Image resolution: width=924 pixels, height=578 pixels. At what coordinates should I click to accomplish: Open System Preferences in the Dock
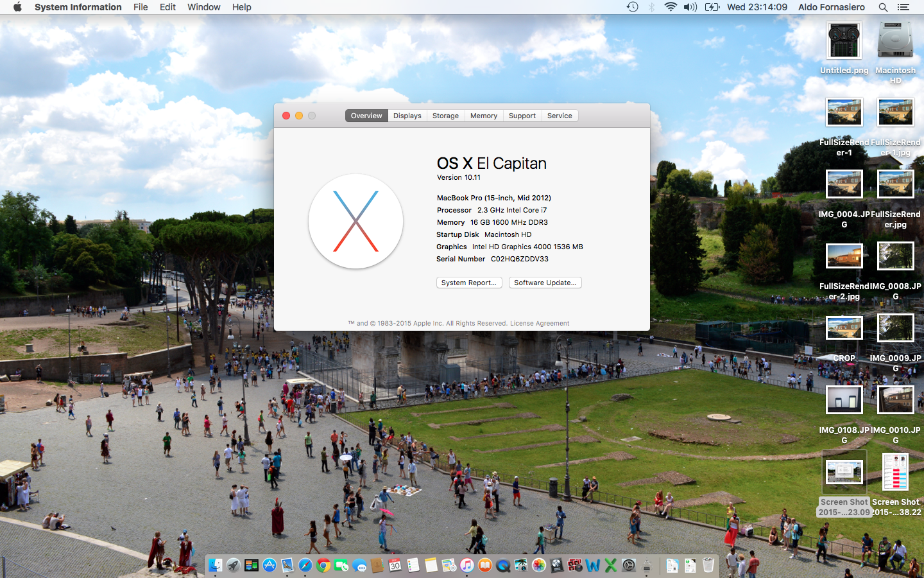click(x=629, y=565)
